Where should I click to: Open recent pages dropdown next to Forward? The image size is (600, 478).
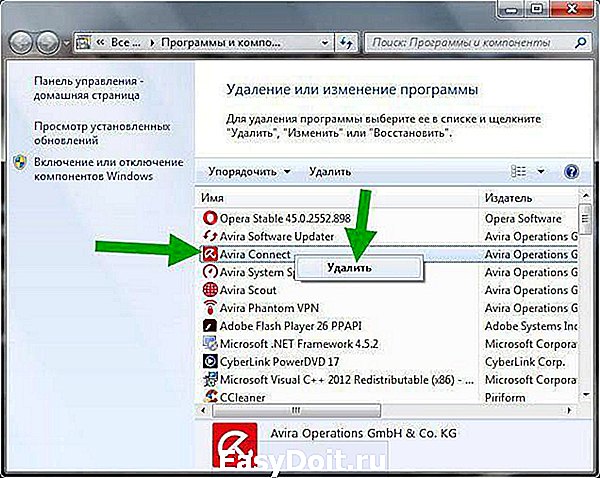click(66, 43)
